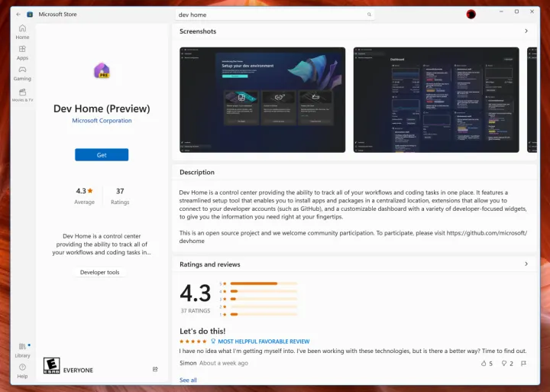Expand the Screenshots section chevron
The height and width of the screenshot is (392, 550).
(x=526, y=31)
